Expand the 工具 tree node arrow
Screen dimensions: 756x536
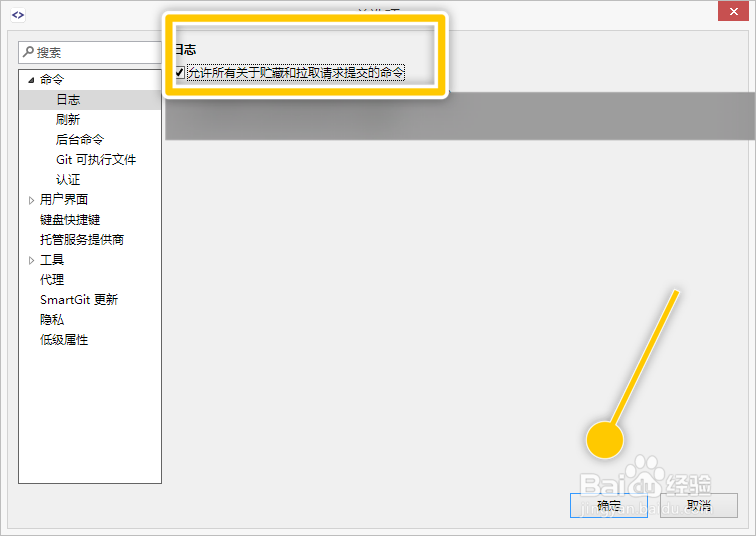tap(31, 260)
